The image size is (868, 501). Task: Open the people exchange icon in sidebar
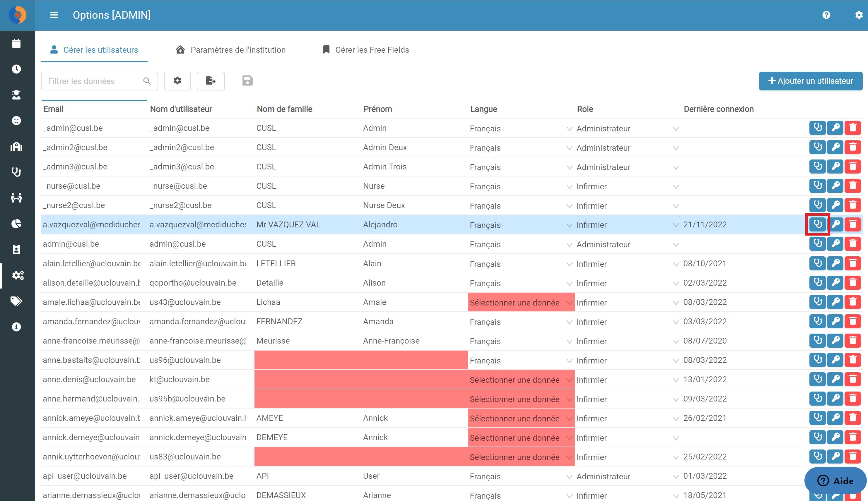[x=16, y=198]
